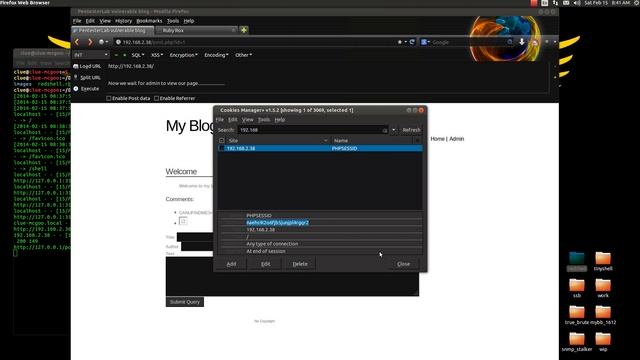Click Close button in Cookies Manager
This screenshot has height=360, width=640.
[403, 264]
